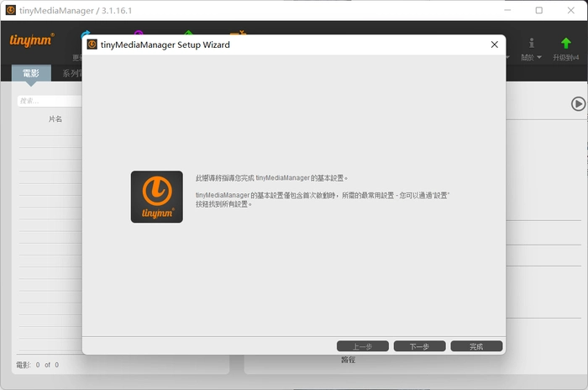Click the 下一步 button in the wizard
The width and height of the screenshot is (588, 390).
[x=420, y=346]
